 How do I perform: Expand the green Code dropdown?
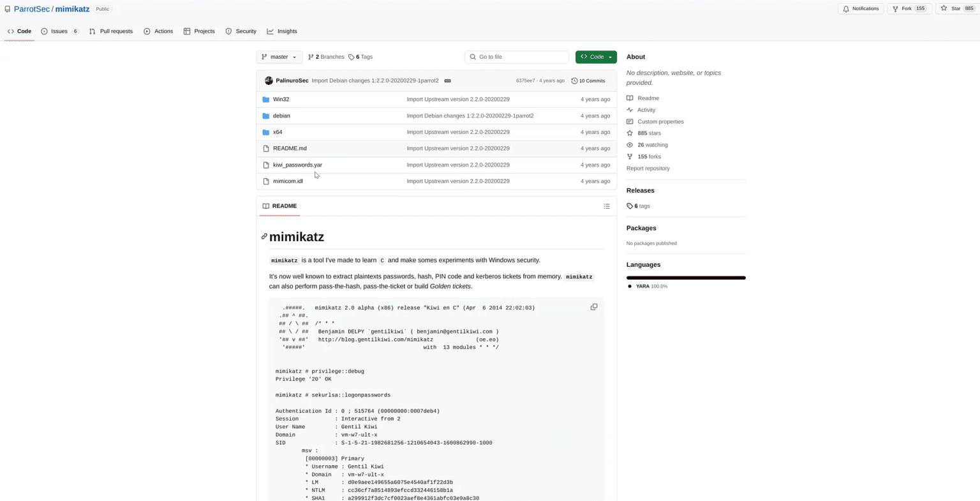pos(595,57)
